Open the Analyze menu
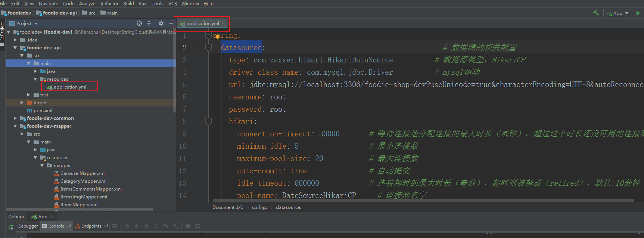644x238 pixels. pos(87,3)
